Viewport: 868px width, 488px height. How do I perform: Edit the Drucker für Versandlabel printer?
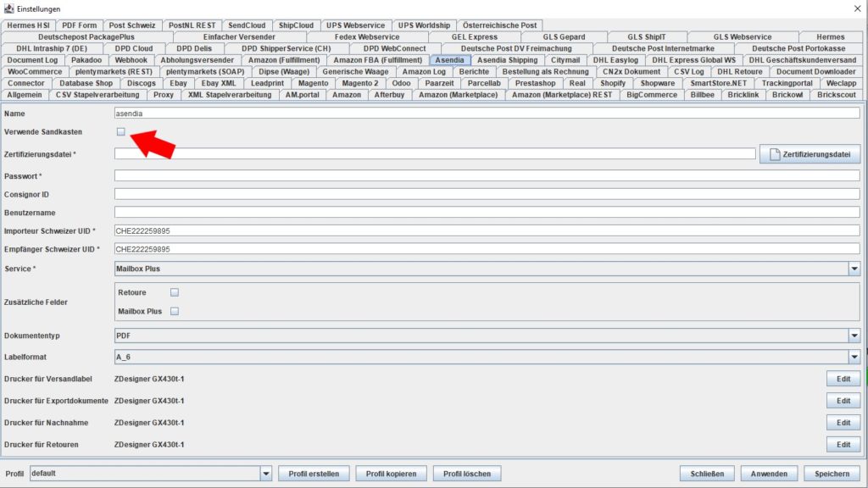pyautogui.click(x=843, y=379)
